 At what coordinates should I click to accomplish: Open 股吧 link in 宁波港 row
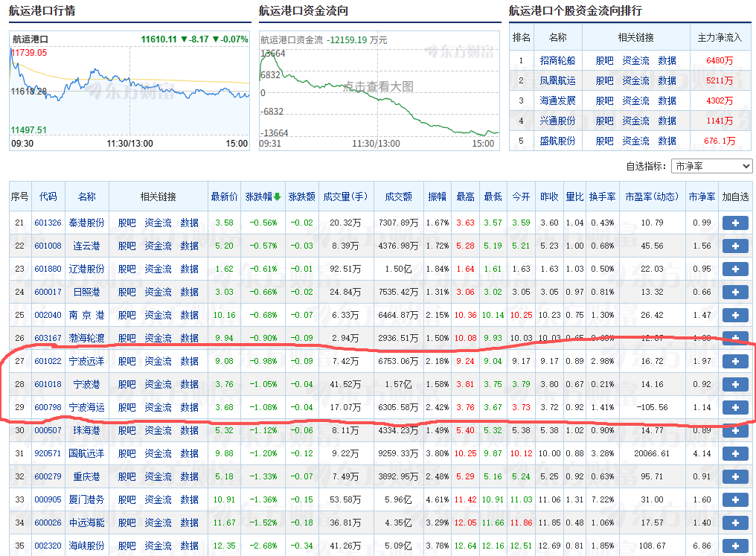point(126,384)
